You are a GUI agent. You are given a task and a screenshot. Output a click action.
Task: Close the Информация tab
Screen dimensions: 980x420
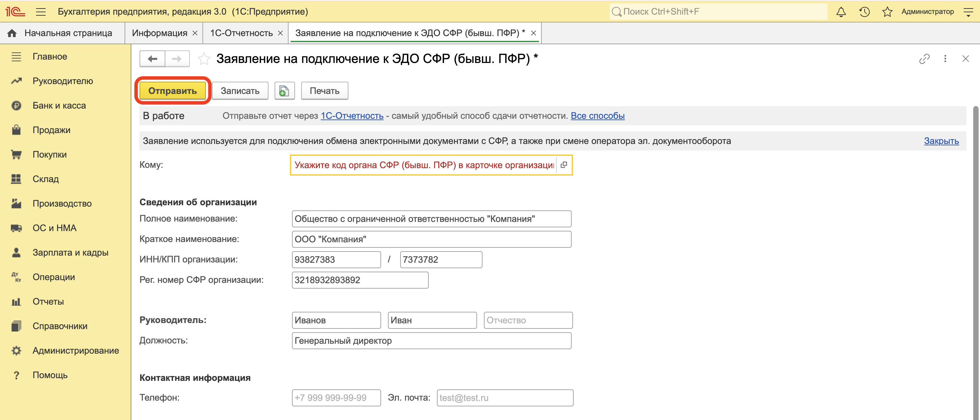[195, 33]
